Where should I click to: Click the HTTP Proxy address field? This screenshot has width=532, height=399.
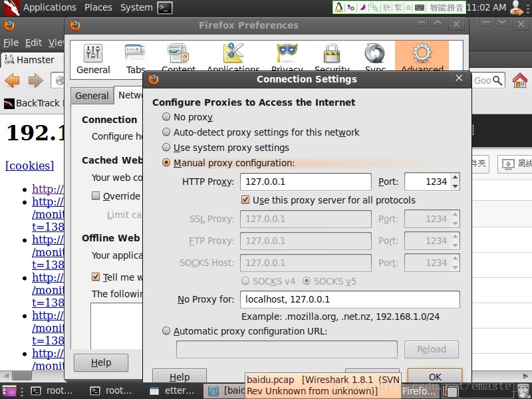pos(306,182)
